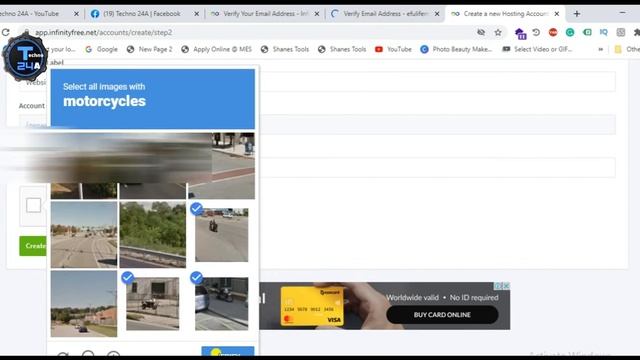Click the address bar URL

(103, 33)
